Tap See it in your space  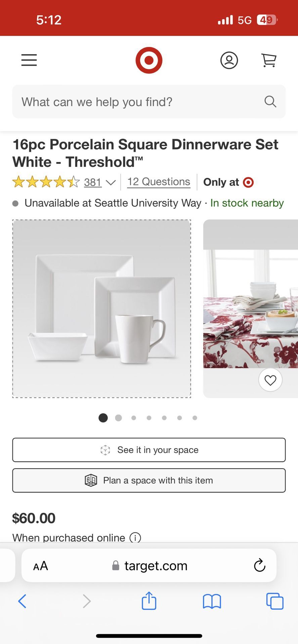click(x=149, y=450)
